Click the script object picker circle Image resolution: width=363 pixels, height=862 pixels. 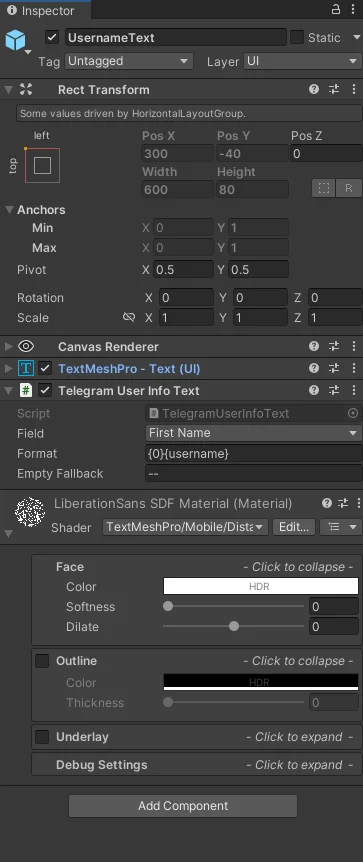353,413
